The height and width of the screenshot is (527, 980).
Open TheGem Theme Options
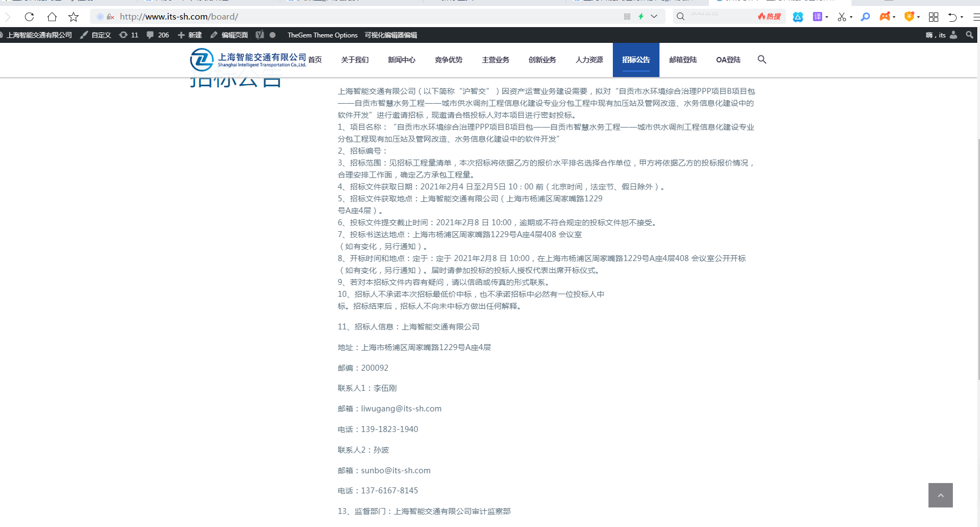[322, 35]
